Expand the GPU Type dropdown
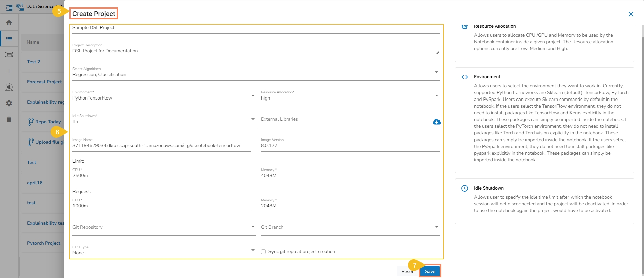The width and height of the screenshot is (644, 278). (253, 250)
